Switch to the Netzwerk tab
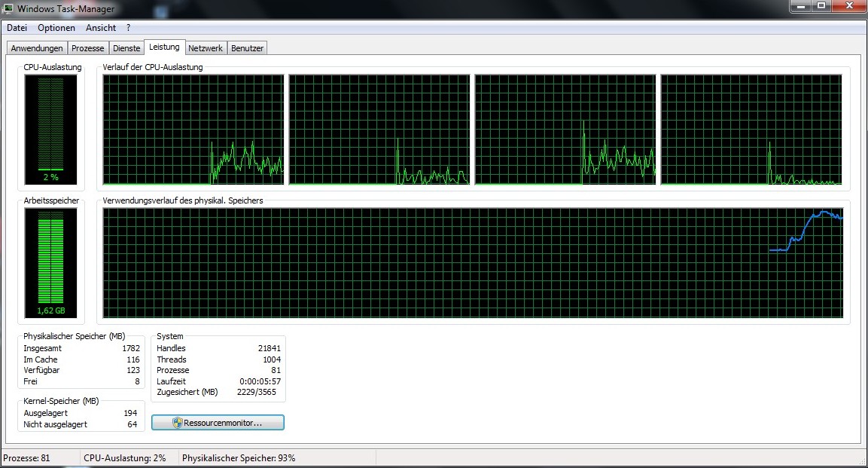This screenshot has height=468, width=868. (x=206, y=48)
